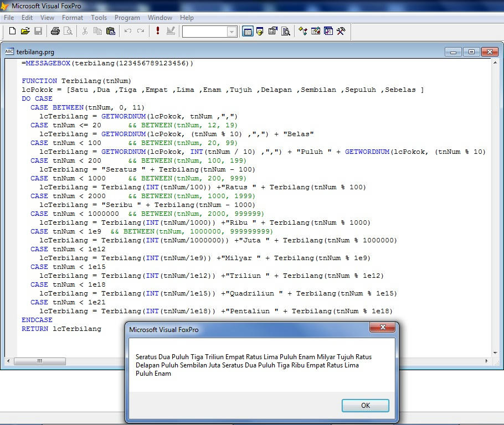The width and height of the screenshot is (504, 425).
Task: Click the Properties window icon
Action: coord(273,31)
